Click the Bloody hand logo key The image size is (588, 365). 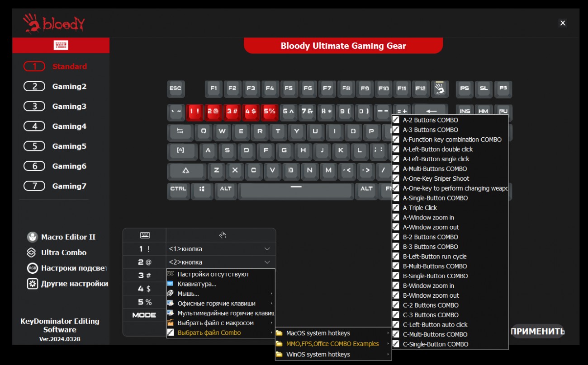point(439,89)
